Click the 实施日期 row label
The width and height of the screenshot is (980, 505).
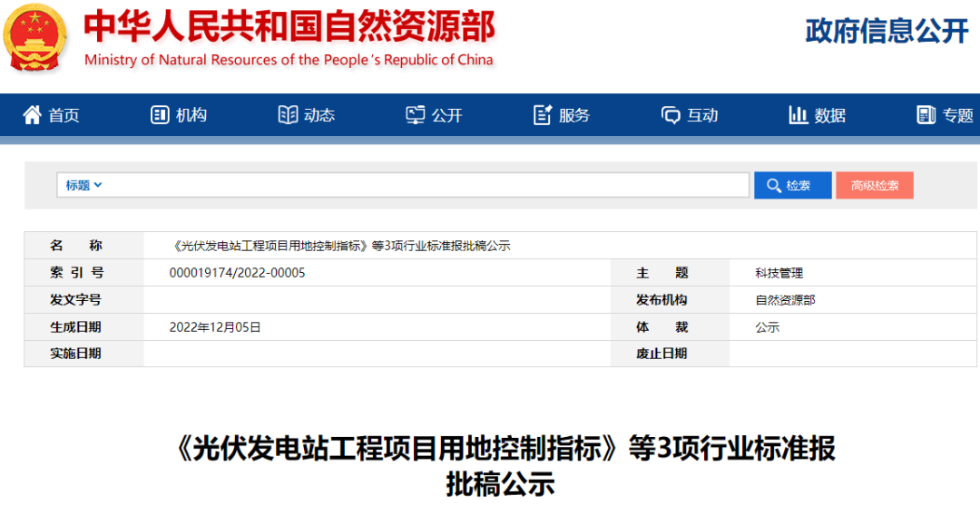pyautogui.click(x=75, y=354)
